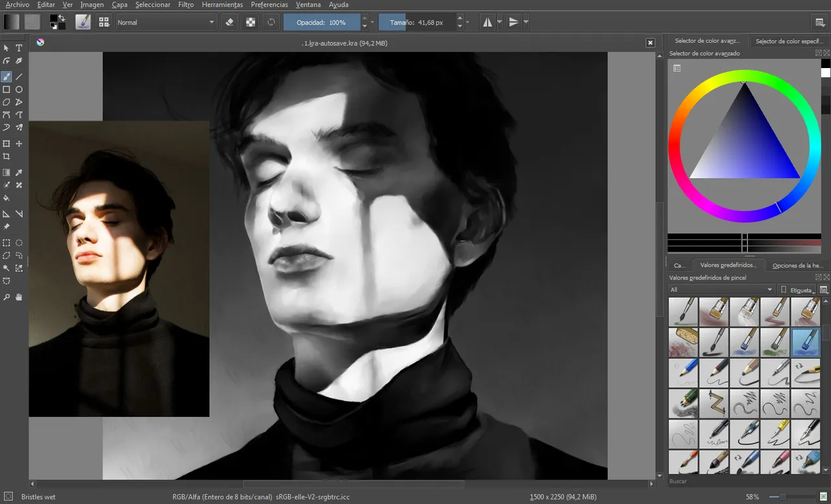Image resolution: width=831 pixels, height=504 pixels.
Task: Open the Filtro menu
Action: coord(186,5)
